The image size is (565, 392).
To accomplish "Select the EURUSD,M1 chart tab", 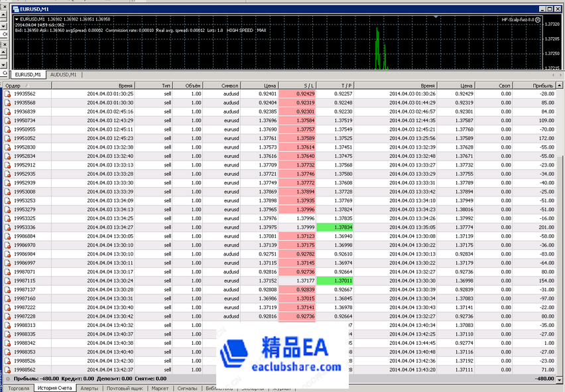I will click(28, 75).
